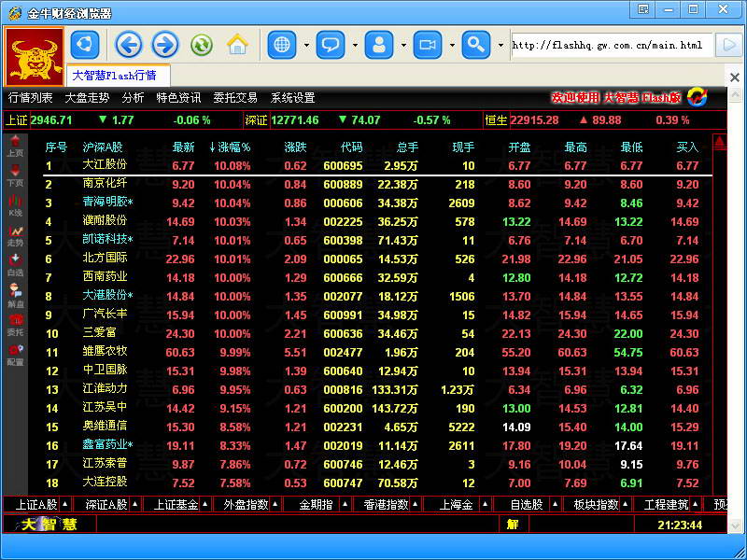Expand the 外盘指数 bottom tab arrow
Viewport: 747px width, 560px height.
click(x=275, y=504)
